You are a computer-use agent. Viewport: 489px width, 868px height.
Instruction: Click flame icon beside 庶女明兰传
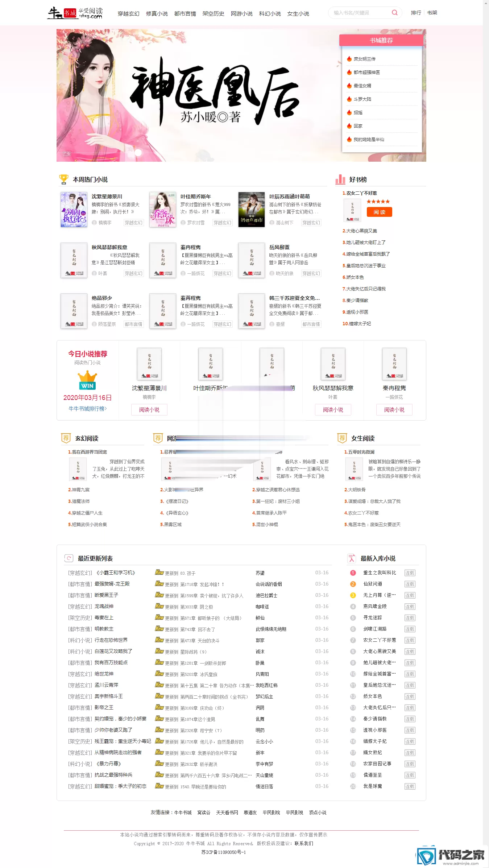[x=349, y=59]
